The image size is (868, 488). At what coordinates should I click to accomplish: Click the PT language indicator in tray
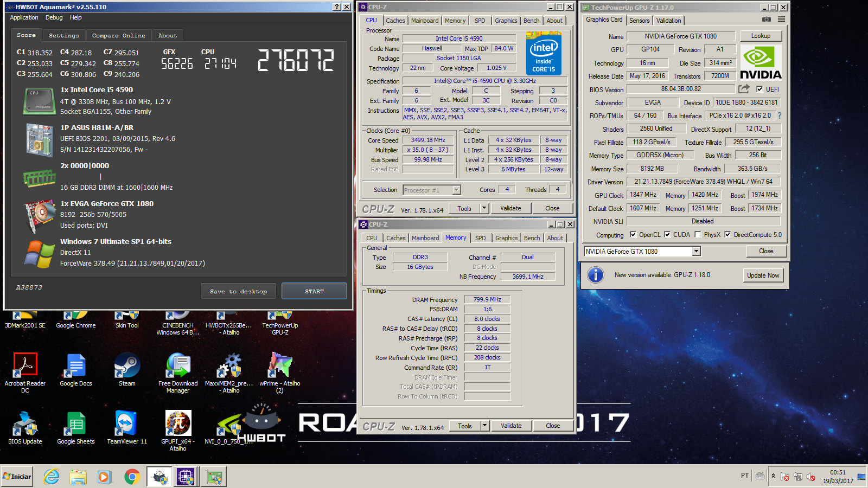745,476
